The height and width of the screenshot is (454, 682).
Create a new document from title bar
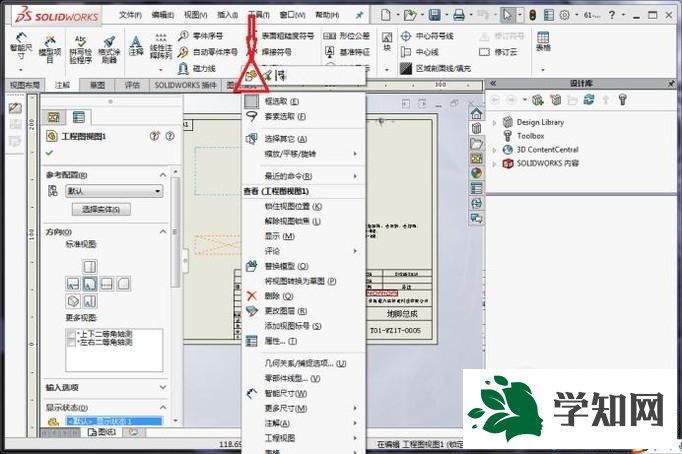click(386, 15)
